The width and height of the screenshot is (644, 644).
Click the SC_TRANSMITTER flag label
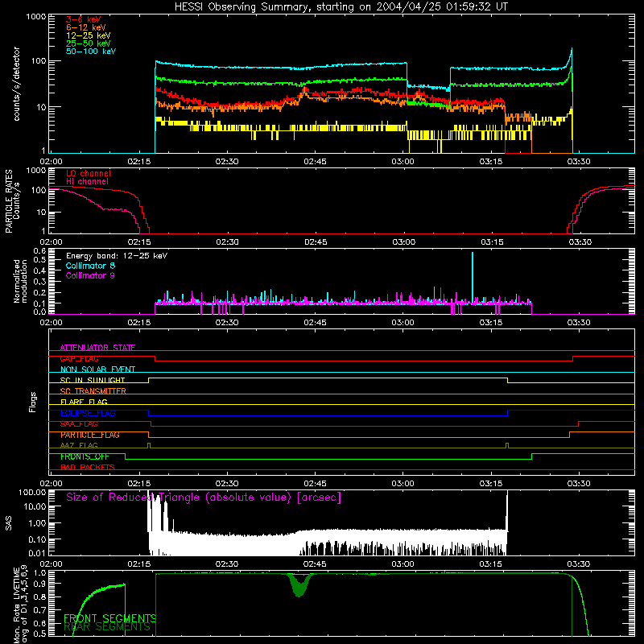[93, 391]
